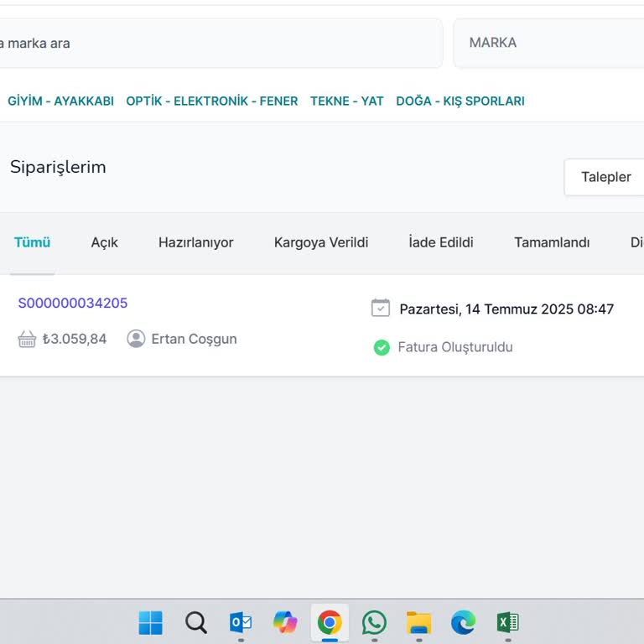Open File Explorer from taskbar
The width and height of the screenshot is (644, 644).
tap(418, 622)
